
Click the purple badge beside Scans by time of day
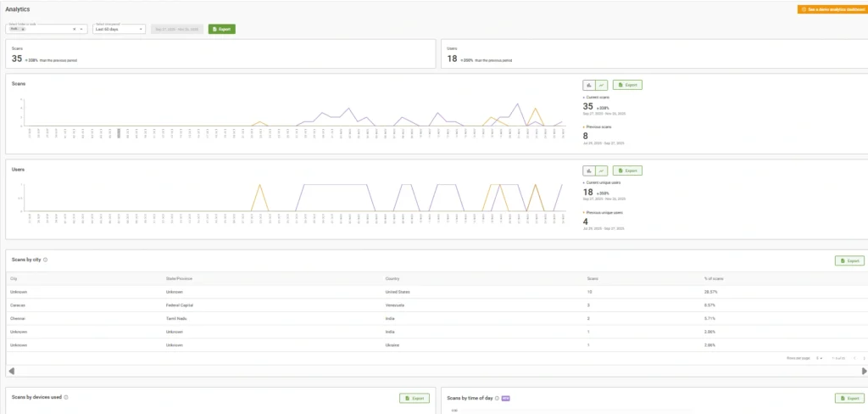(x=505, y=398)
